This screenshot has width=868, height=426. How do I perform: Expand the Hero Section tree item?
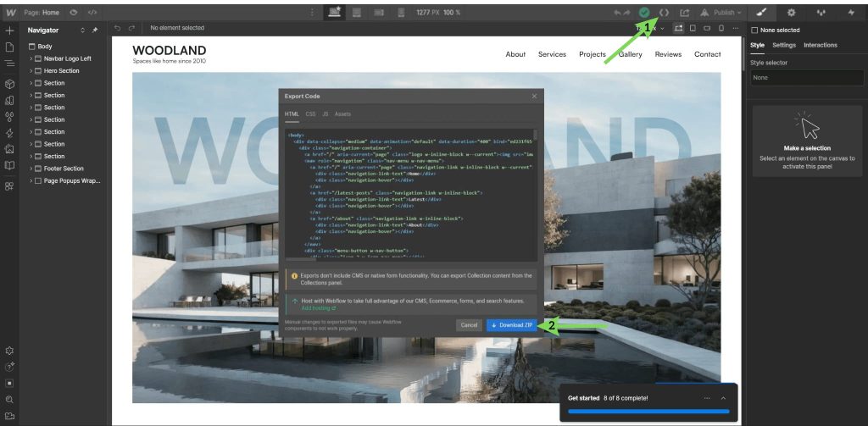31,71
